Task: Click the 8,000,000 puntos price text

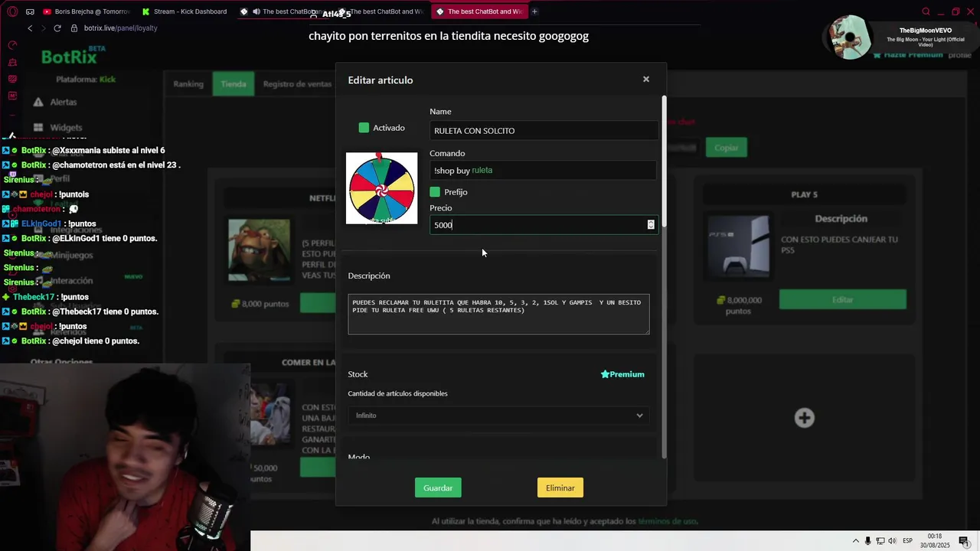Action: (x=737, y=305)
